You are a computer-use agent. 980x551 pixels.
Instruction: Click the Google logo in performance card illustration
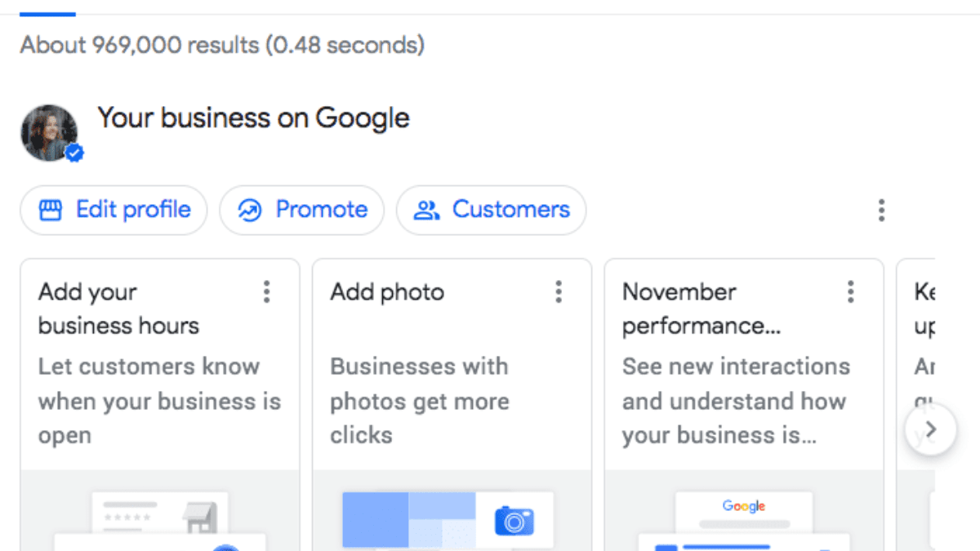743,506
